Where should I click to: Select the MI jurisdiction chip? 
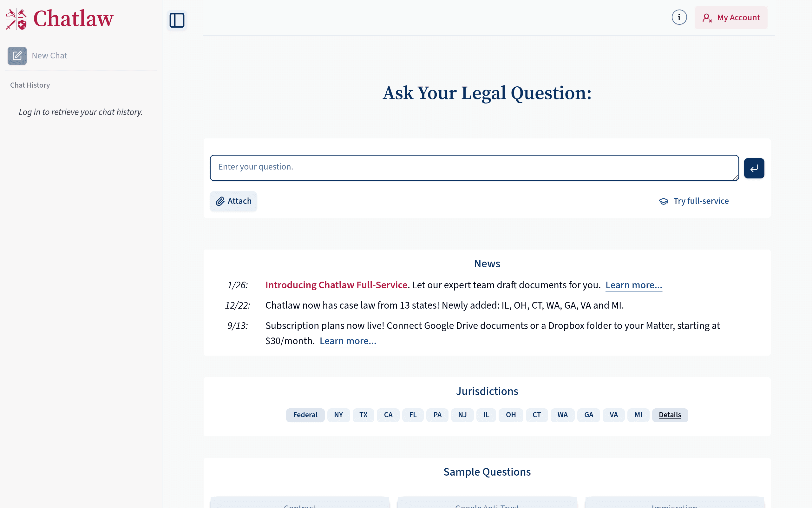[638, 415]
